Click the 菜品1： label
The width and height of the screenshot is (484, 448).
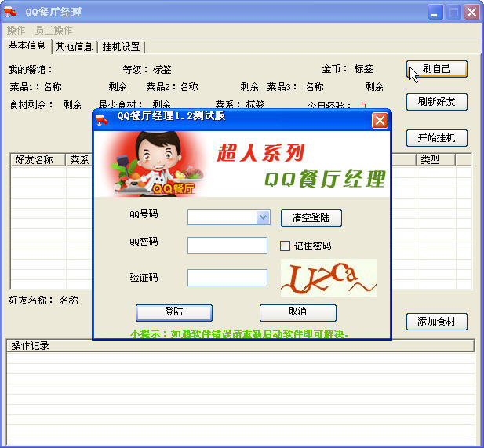click(x=25, y=87)
